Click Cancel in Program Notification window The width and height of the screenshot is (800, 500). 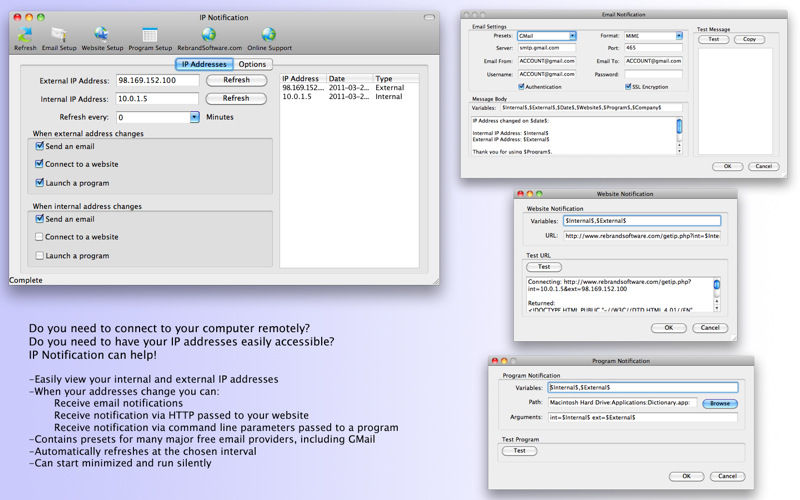727,477
